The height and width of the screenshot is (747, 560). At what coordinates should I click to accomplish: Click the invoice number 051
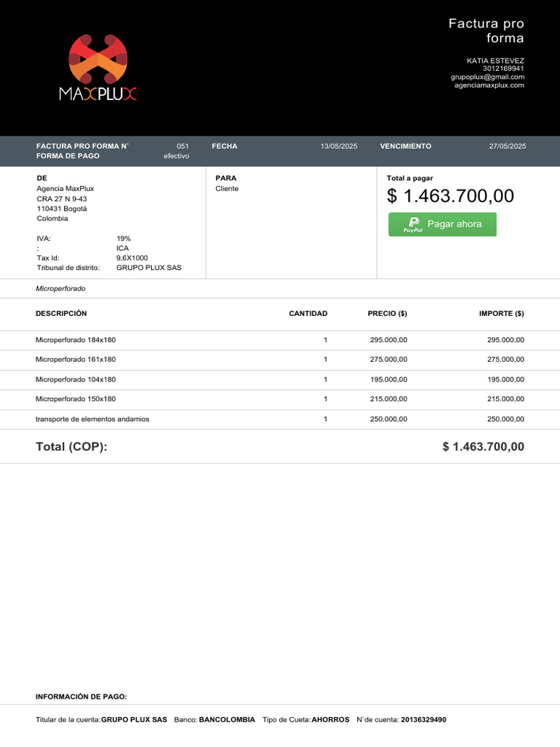(183, 146)
